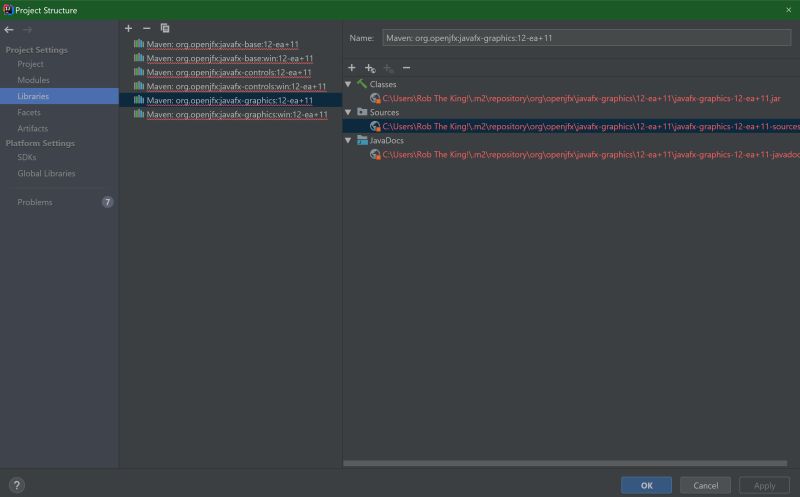The width and height of the screenshot is (800, 497).
Task: Click the horizontal scrollbar in roots panel
Action: (565, 463)
